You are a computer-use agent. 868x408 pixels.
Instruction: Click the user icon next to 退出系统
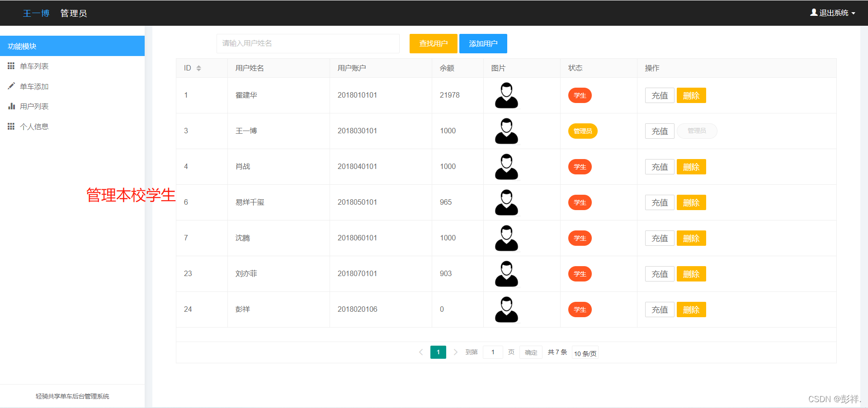coord(814,13)
